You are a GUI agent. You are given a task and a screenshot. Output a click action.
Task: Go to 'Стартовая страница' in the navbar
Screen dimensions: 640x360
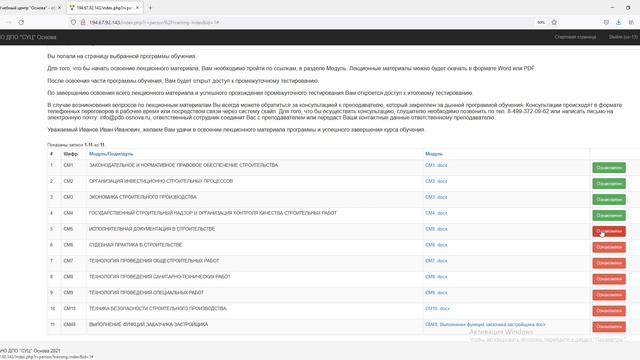[x=575, y=37]
